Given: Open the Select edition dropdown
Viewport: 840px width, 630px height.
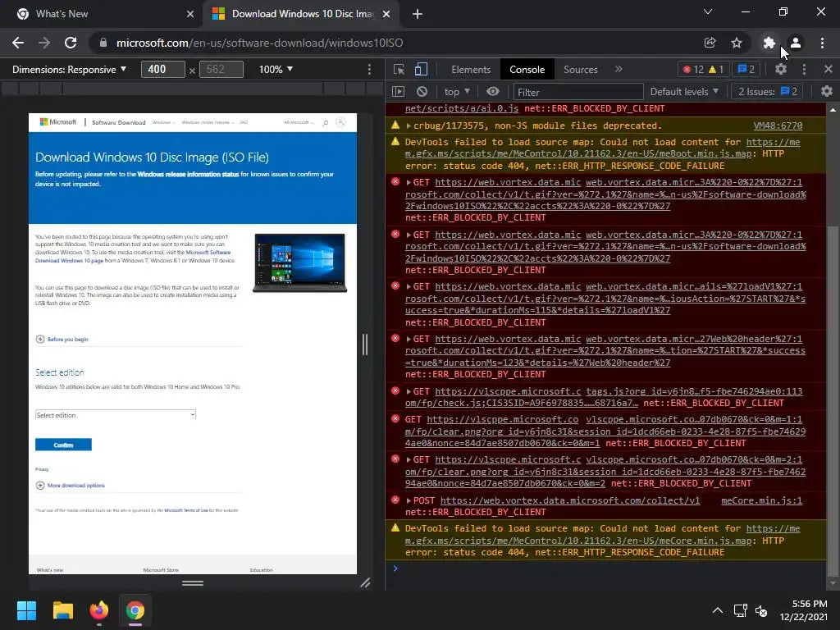Looking at the screenshot, I should point(115,414).
